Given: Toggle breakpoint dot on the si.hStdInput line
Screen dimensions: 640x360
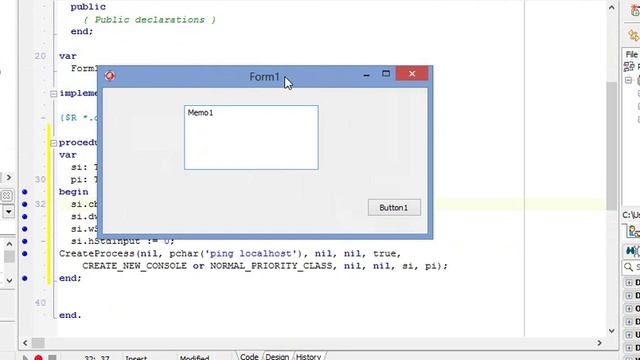Looking at the screenshot, I should tap(24, 241).
